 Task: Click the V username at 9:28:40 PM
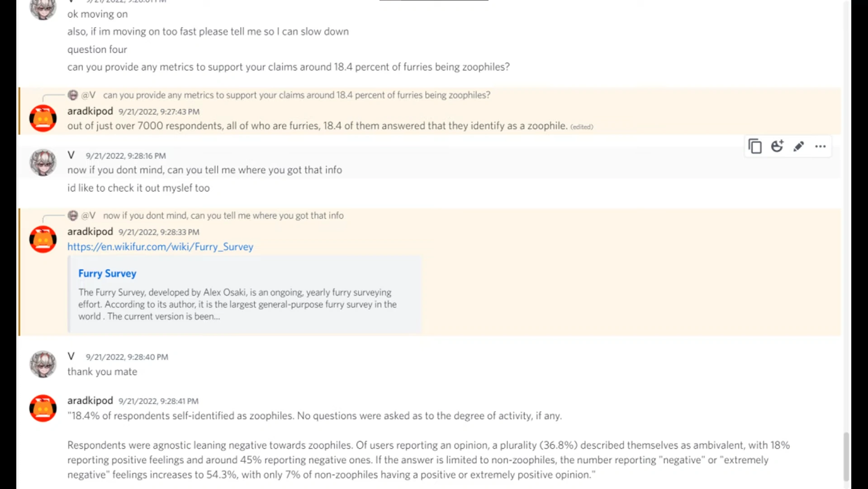pos(71,356)
